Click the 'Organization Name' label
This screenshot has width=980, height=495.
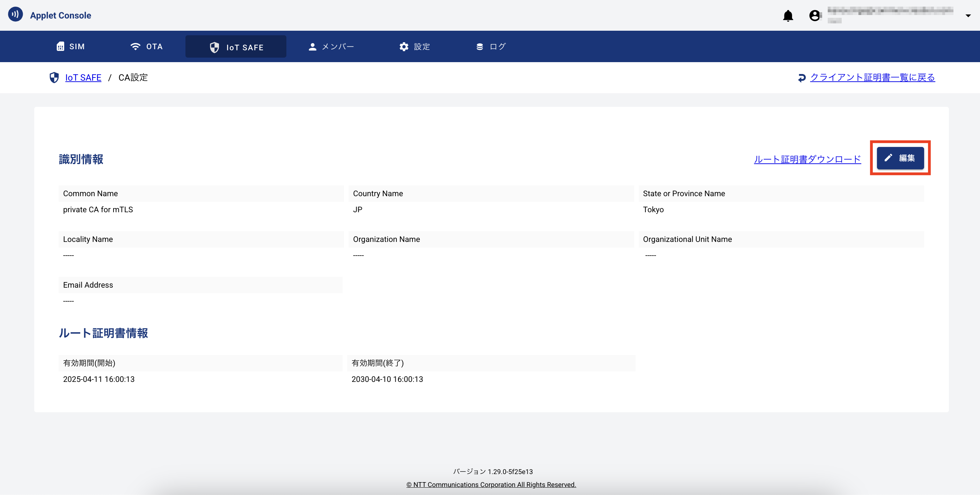tap(387, 239)
